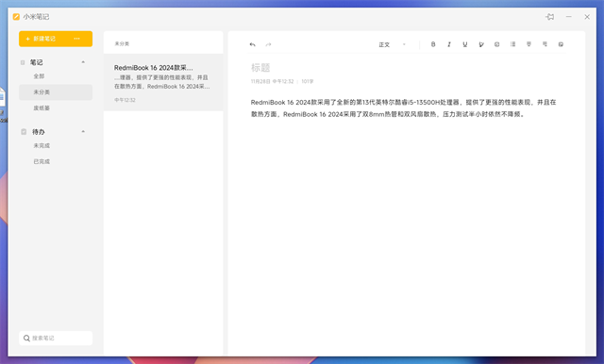Open the RedmiBook 16 2024款 note in list

tap(163, 82)
